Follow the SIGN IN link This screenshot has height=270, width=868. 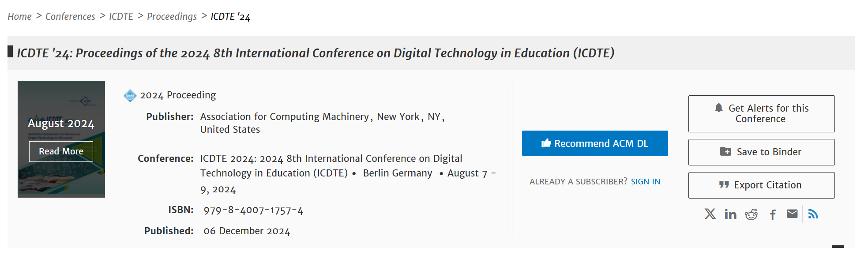645,182
